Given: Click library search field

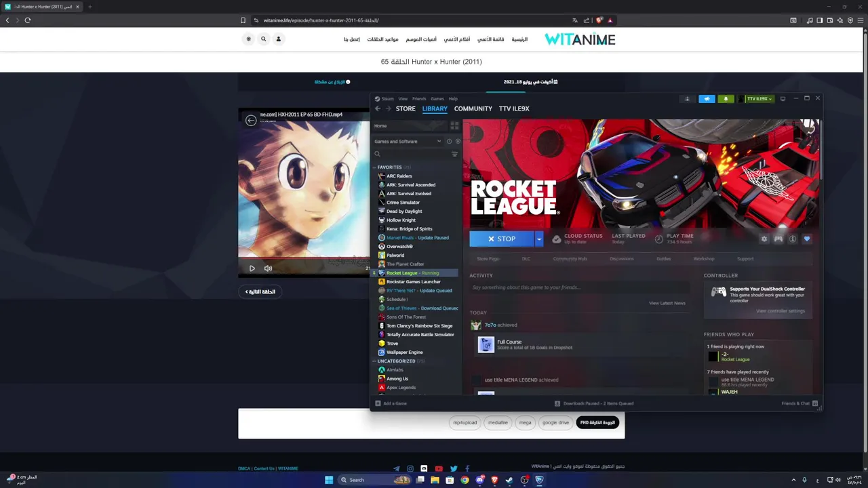Looking at the screenshot, I should point(411,154).
